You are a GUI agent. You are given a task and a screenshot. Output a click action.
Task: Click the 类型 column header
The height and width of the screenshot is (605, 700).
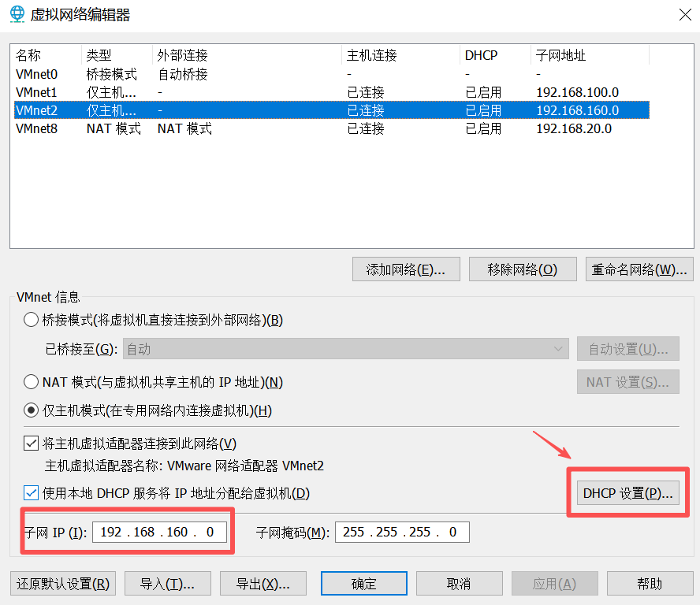pyautogui.click(x=117, y=55)
